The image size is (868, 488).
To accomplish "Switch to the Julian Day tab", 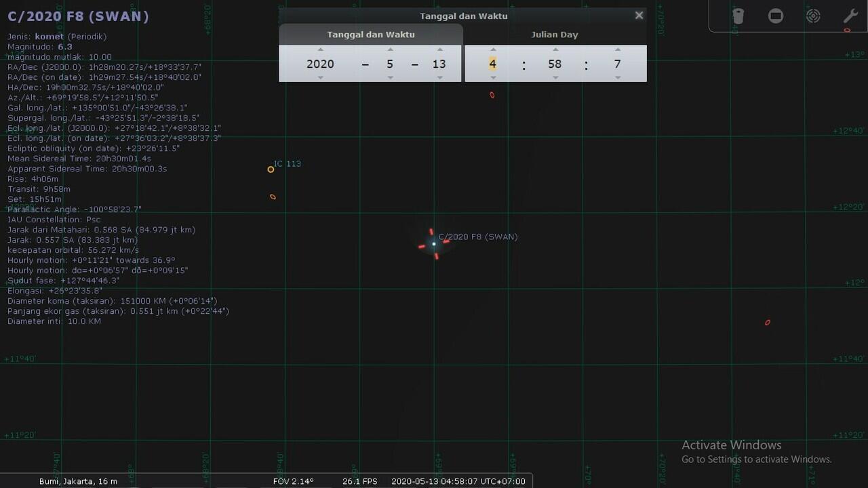I will click(x=555, y=35).
